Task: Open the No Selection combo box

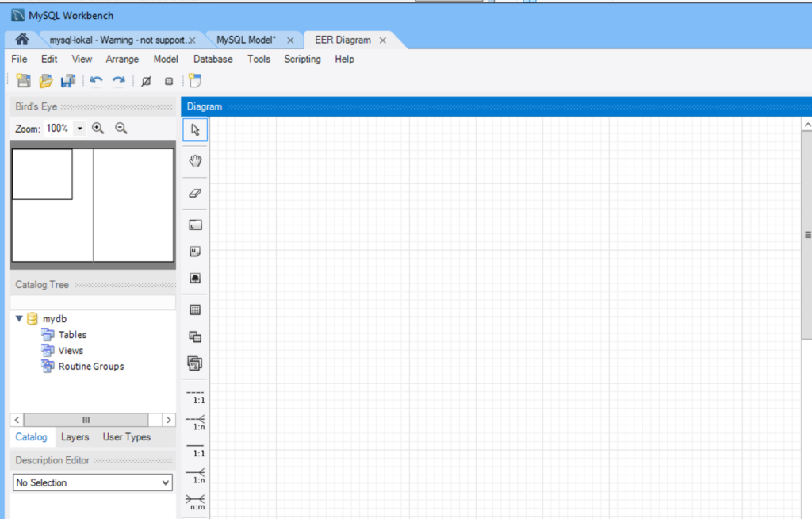Action: pyautogui.click(x=93, y=482)
